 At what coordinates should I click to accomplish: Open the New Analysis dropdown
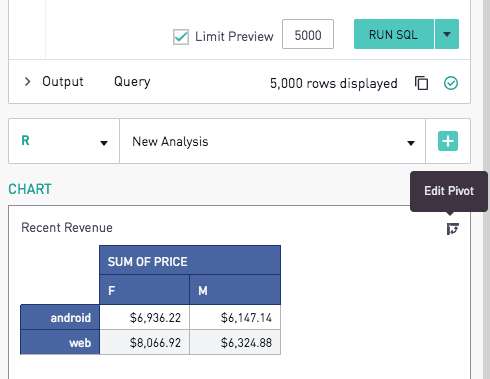tap(273, 141)
